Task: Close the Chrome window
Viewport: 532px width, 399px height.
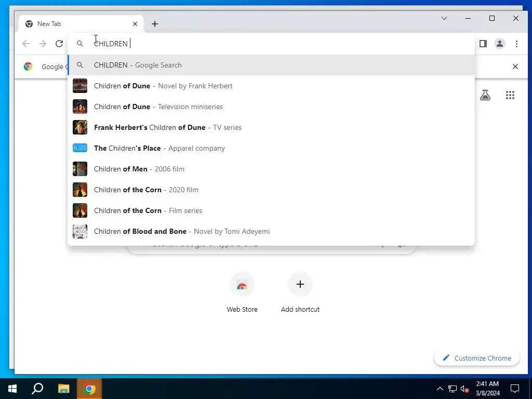Action: point(516,18)
